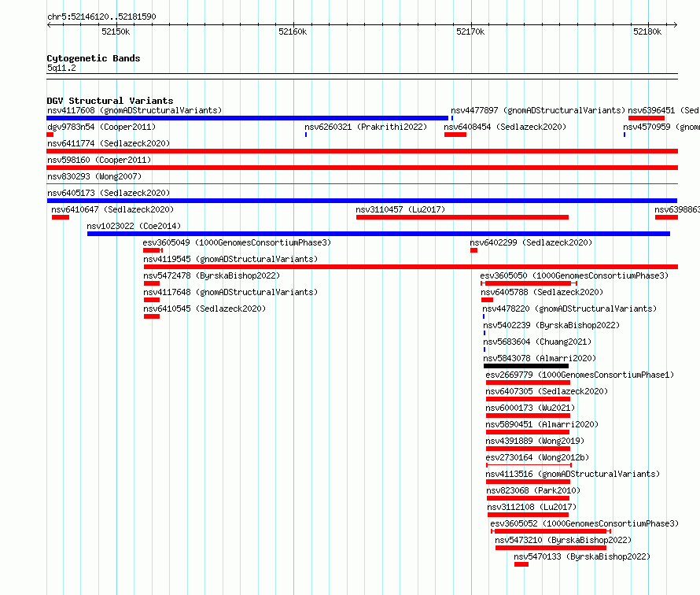
Task: Click the 5q11.2 band label
Action: pyautogui.click(x=61, y=68)
